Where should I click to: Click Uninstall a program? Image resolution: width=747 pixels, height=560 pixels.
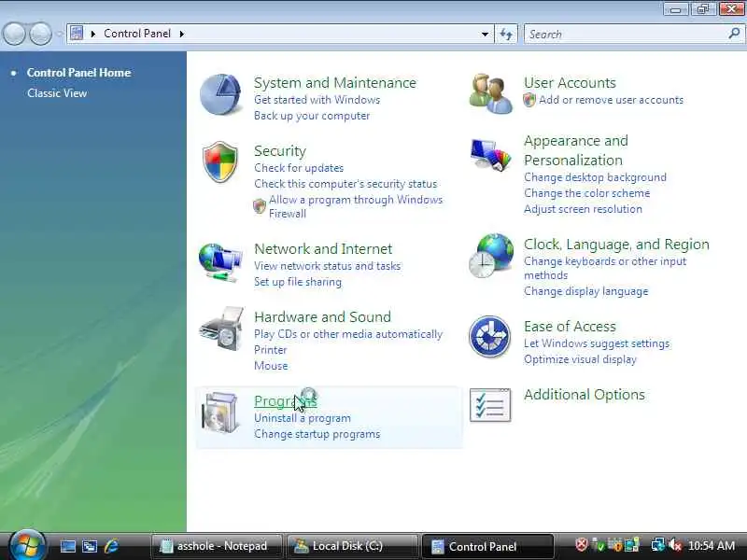click(302, 418)
